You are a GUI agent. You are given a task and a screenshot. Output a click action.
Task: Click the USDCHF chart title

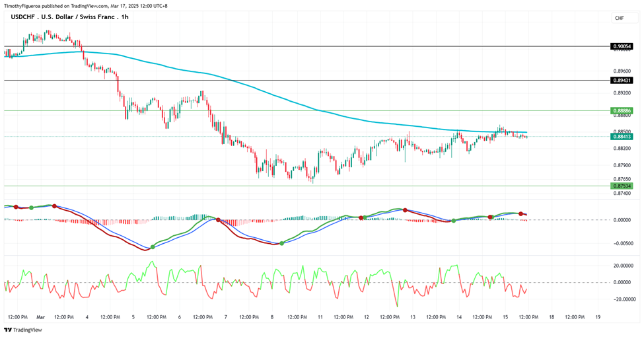(x=69, y=17)
